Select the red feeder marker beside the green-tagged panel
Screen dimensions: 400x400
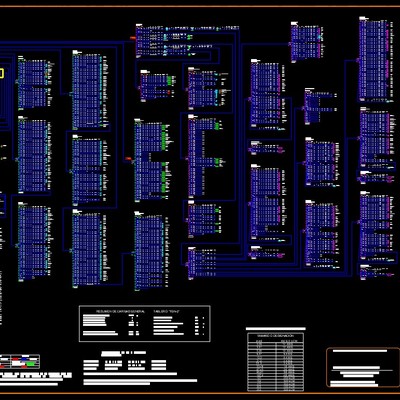128,158
